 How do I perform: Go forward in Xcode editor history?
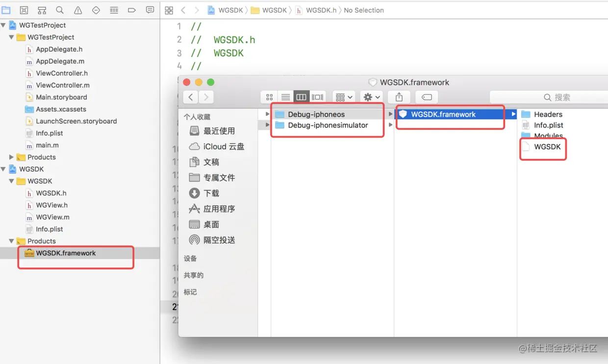197,10
